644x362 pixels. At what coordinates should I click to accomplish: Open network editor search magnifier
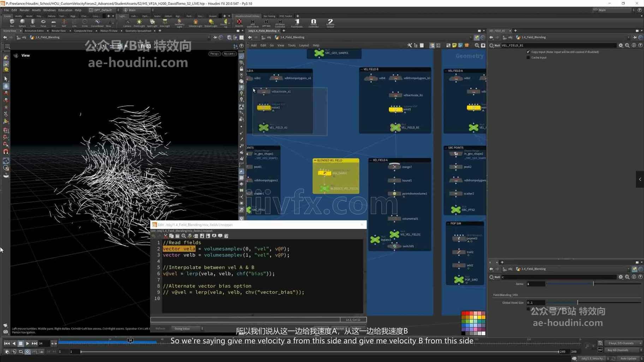pyautogui.click(x=477, y=46)
